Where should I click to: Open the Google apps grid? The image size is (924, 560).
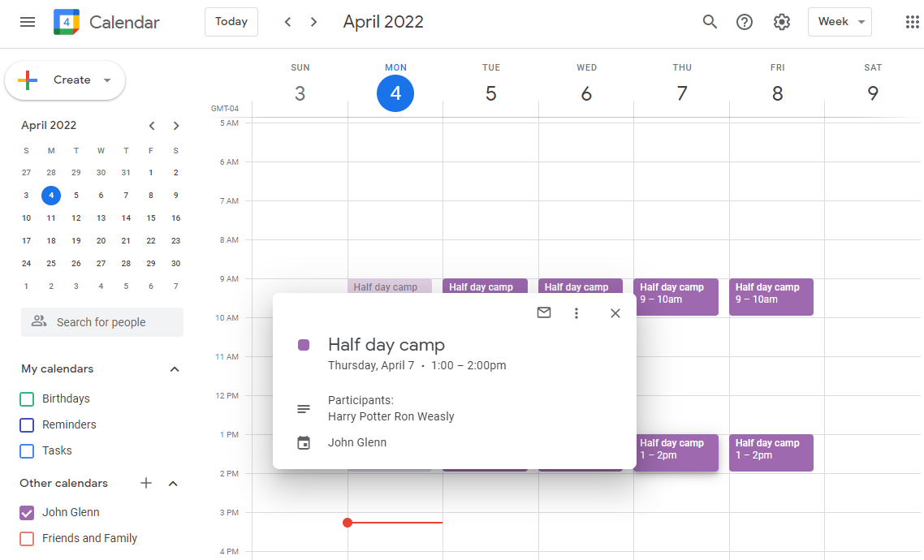coord(912,22)
